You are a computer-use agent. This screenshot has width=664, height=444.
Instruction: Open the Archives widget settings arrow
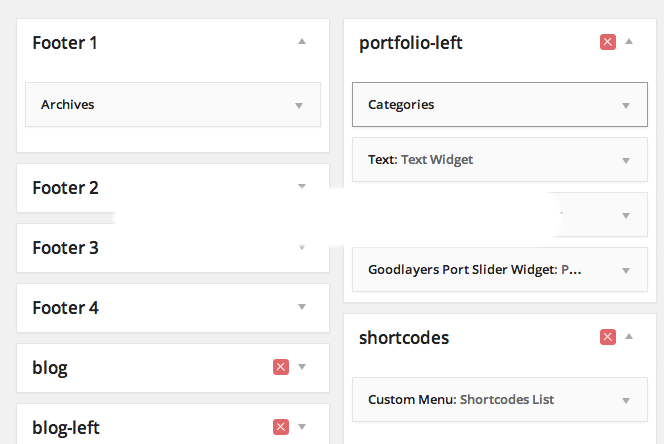[x=298, y=105]
